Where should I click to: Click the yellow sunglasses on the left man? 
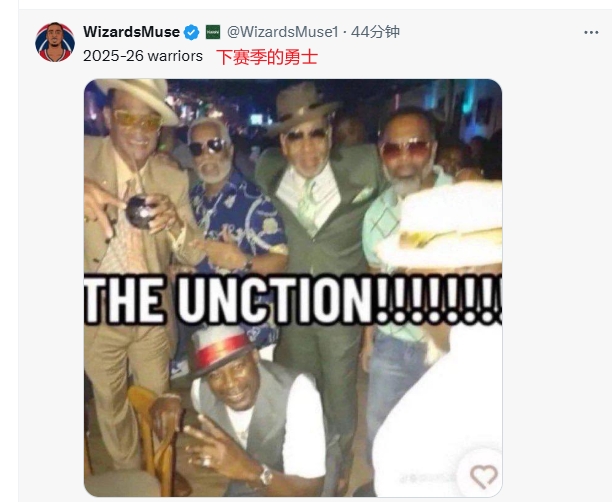137,119
